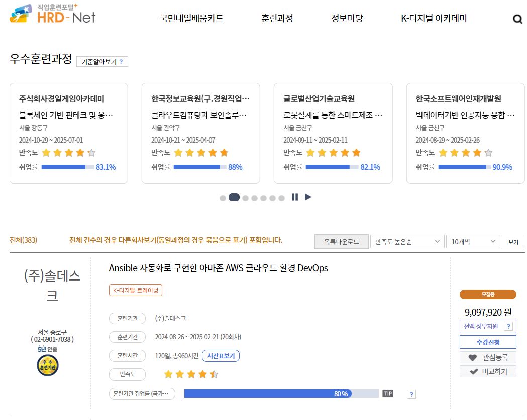Click the 90.9% employment rate bar

pos(465,167)
